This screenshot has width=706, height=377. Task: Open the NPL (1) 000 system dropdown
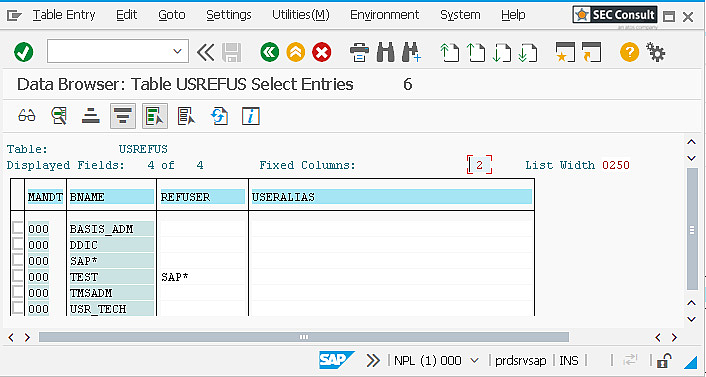coord(474,360)
